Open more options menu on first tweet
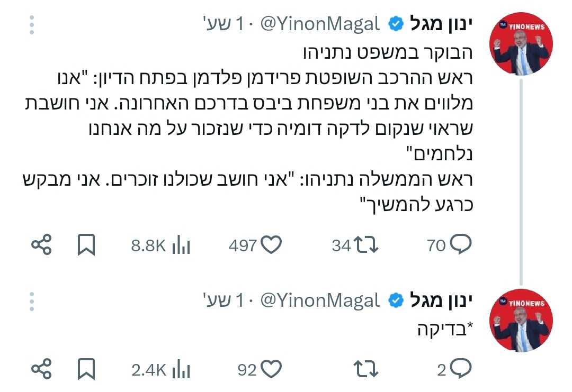 point(32,24)
